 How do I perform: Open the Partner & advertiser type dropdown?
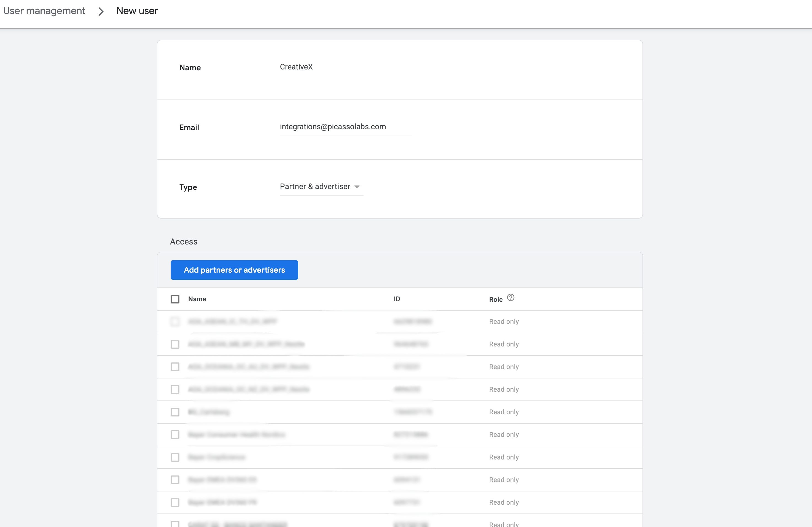click(x=321, y=187)
